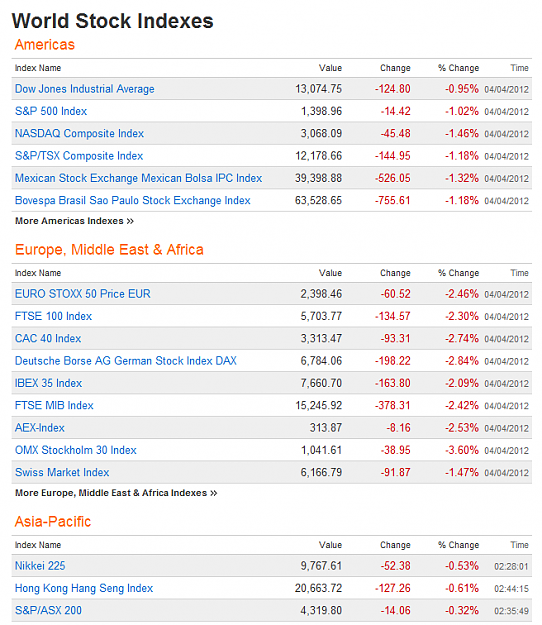
Task: Click Nikkei 225 value 9,767.61
Action: 321,566
